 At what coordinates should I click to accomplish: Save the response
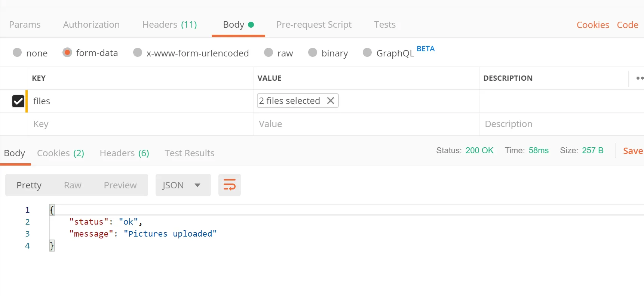click(x=632, y=151)
